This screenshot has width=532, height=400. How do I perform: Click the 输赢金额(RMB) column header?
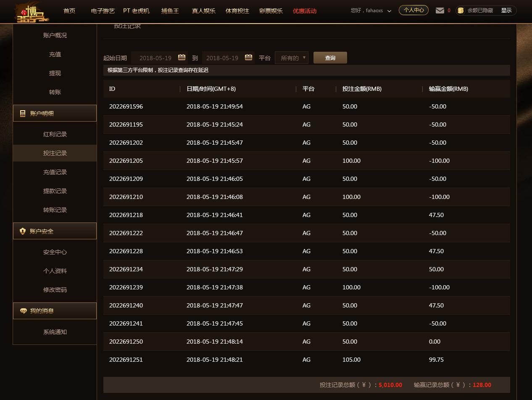[x=448, y=89]
